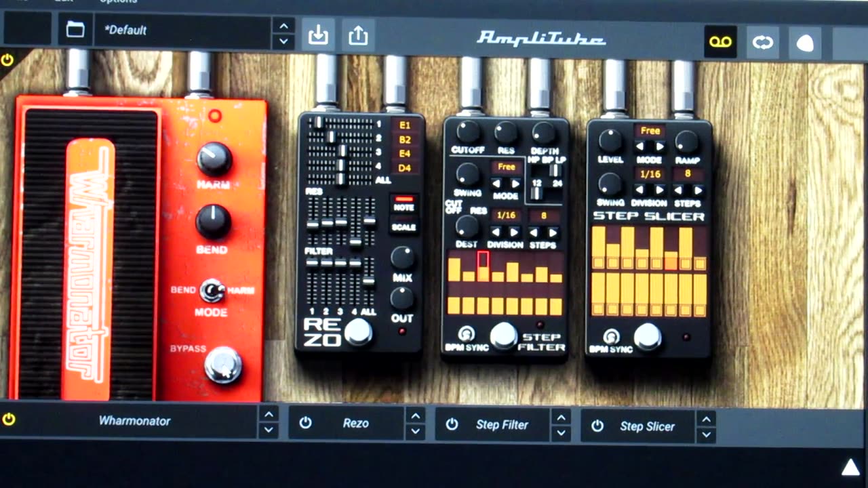
Task: Click the Step Filter CUTOFF knob
Action: tap(468, 131)
